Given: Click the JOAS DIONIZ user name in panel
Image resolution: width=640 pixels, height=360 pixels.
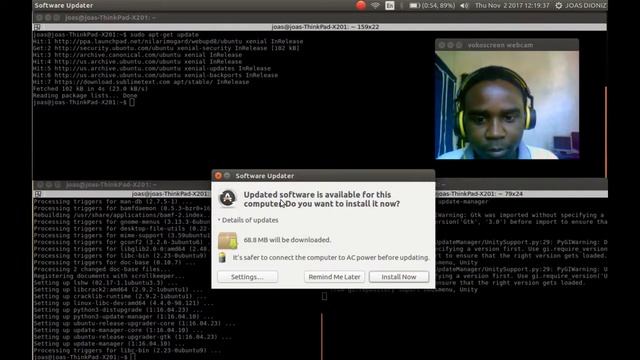Looking at the screenshot, I should click(x=586, y=5).
